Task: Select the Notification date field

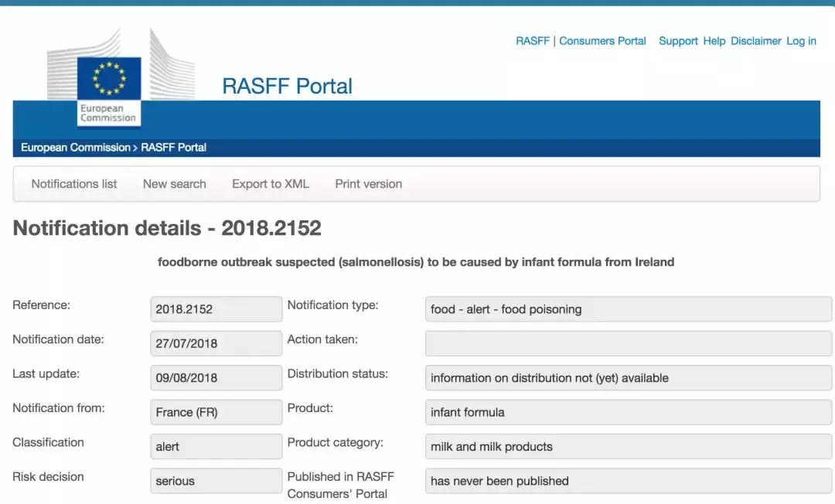Action: (x=216, y=343)
